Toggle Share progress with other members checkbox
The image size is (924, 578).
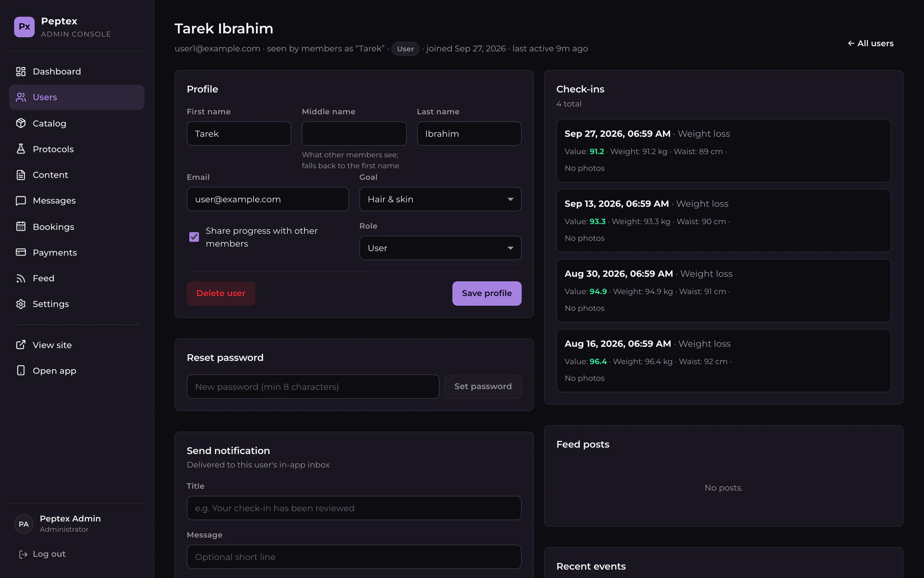194,237
